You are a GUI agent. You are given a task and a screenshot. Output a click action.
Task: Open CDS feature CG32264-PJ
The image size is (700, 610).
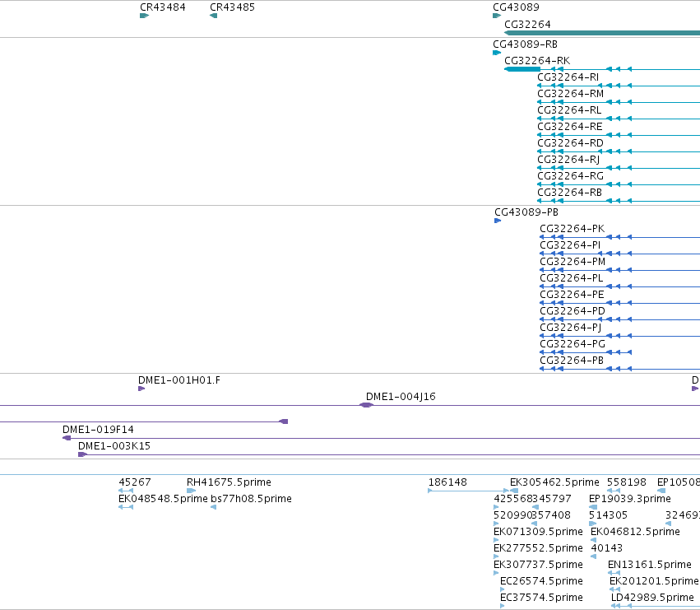point(619,336)
